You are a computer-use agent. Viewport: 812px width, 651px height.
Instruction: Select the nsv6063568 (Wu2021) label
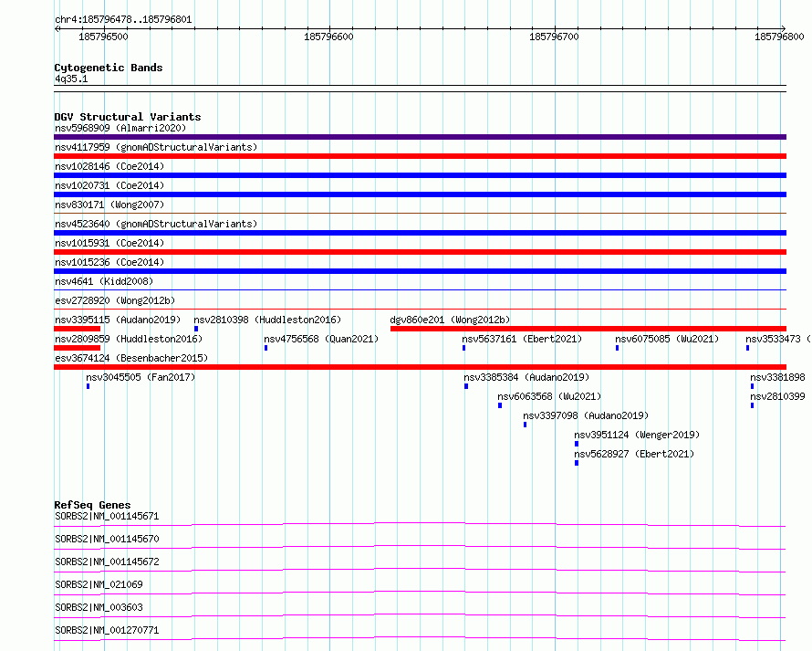(x=549, y=396)
